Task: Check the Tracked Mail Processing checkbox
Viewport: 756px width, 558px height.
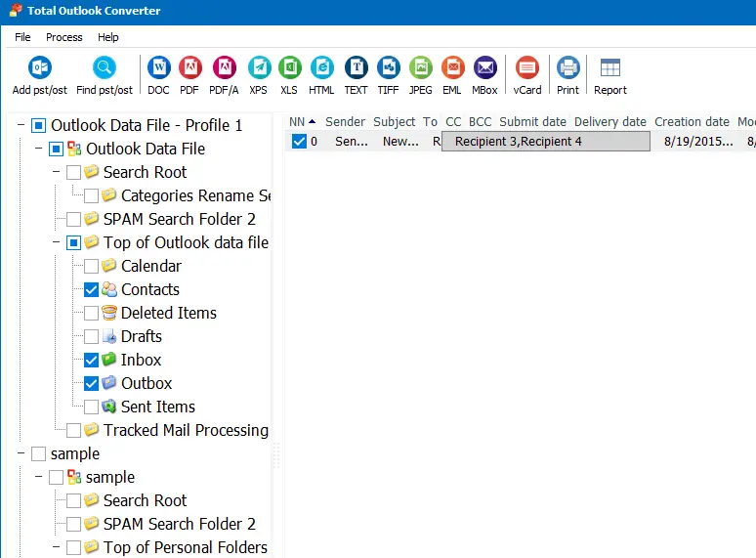Action: coord(74,430)
